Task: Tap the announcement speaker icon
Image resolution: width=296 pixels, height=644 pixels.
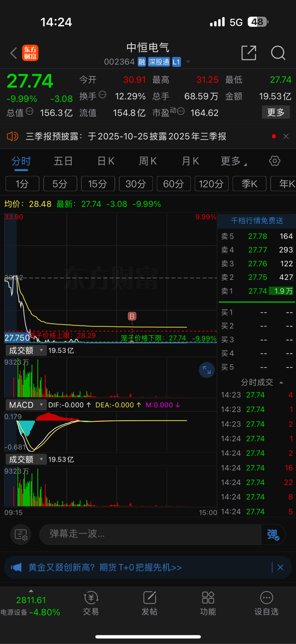Action: coord(12,136)
